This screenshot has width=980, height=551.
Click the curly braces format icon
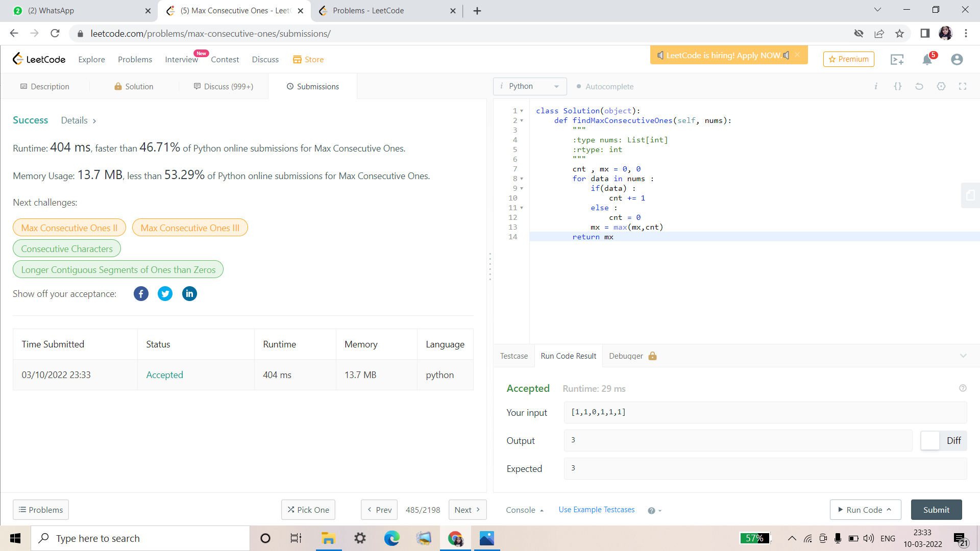click(898, 86)
